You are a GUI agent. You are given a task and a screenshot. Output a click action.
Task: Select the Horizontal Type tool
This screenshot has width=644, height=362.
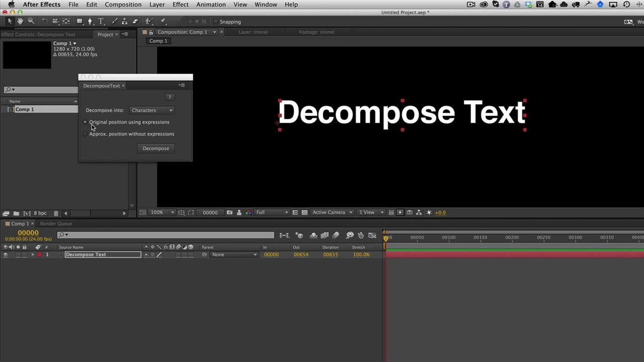point(101,21)
